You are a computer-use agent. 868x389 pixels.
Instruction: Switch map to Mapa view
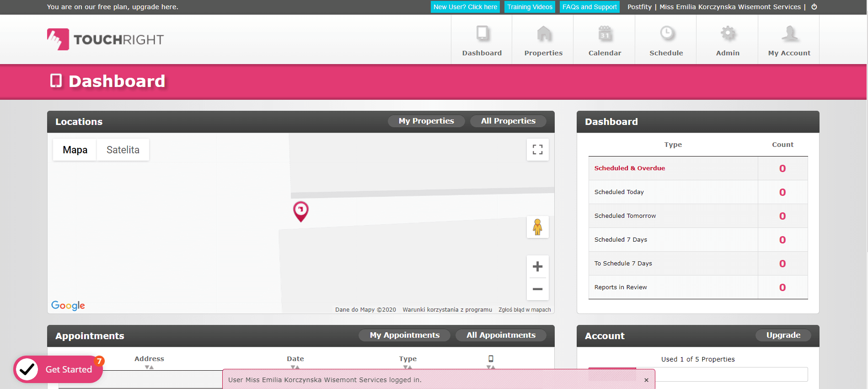coord(75,150)
